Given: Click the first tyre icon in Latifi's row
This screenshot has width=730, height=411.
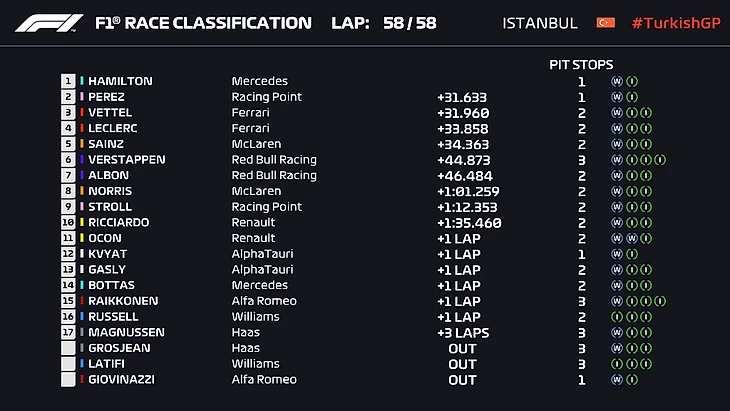Looking at the screenshot, I should (617, 364).
